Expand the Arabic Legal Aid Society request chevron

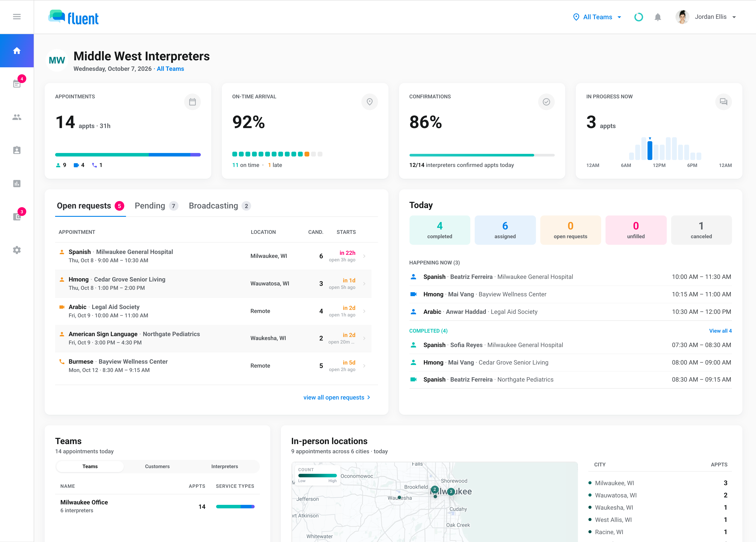click(364, 311)
